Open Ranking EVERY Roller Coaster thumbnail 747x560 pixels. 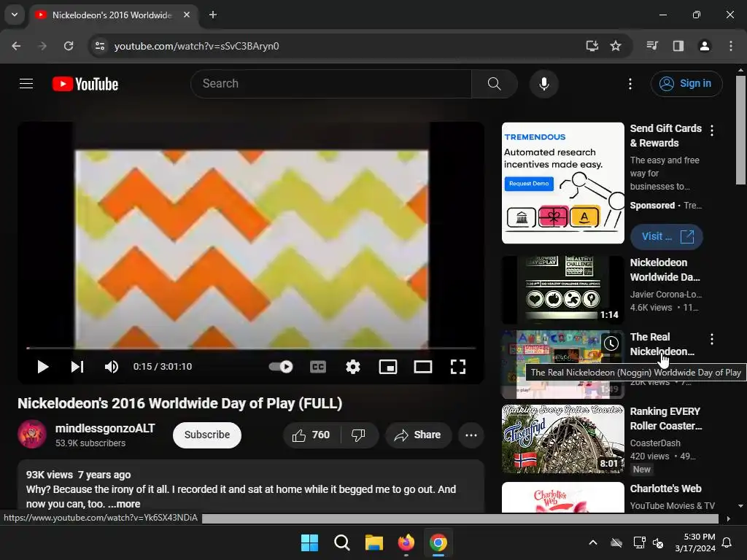[563, 439]
